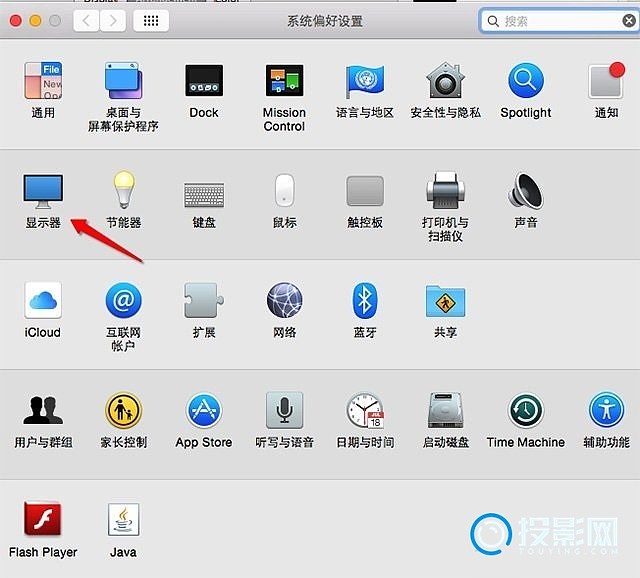Open the 声音 (Sound) preferences

click(x=525, y=190)
